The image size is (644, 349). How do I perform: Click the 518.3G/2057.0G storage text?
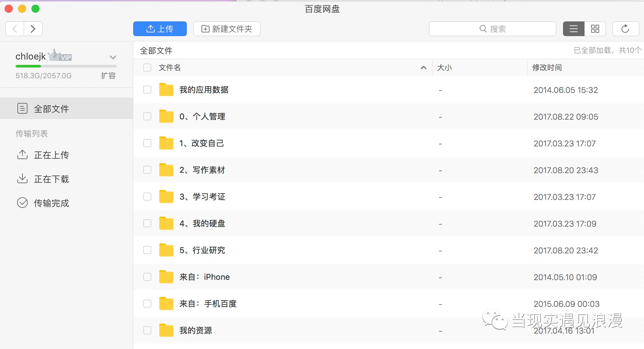[44, 76]
